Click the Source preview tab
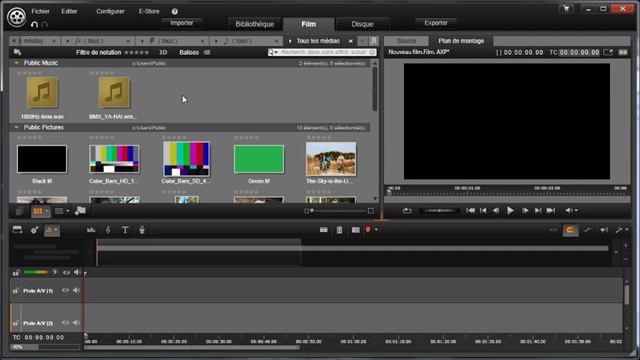This screenshot has width=640, height=360. (x=406, y=41)
